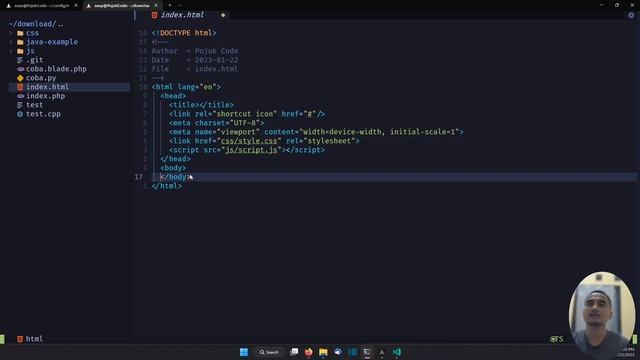
Task: Click line number 17 in the gutter
Action: click(138, 177)
